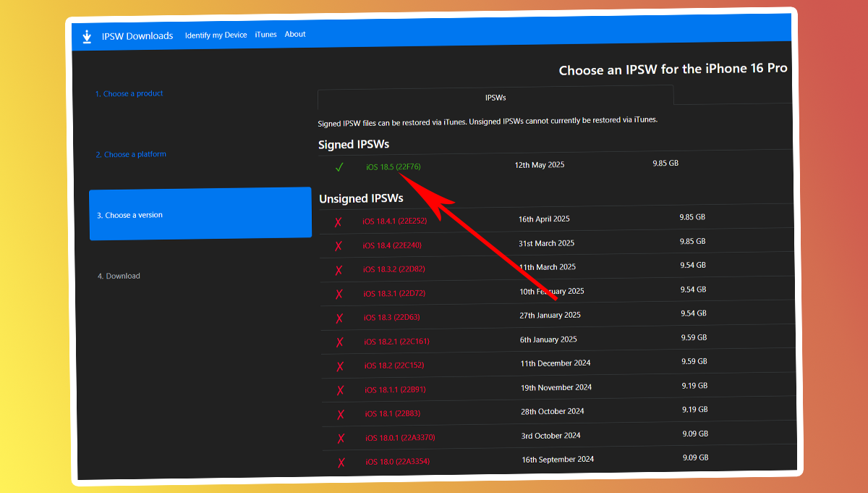The height and width of the screenshot is (493, 868).
Task: Click the red X beside iOS 18.2 (22C152)
Action: (341, 366)
